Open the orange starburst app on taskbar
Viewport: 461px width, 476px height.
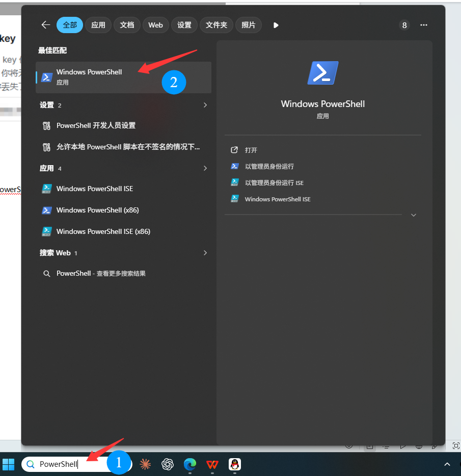[145, 464]
